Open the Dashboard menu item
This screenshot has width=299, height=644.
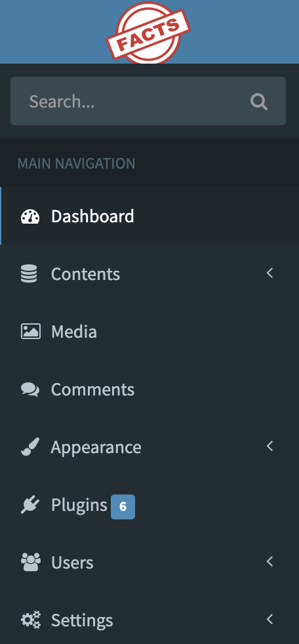(x=149, y=216)
